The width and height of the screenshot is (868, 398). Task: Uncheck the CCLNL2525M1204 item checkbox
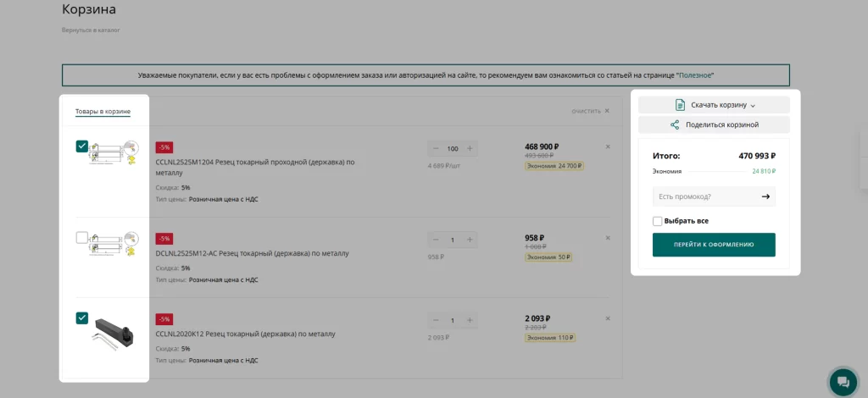coord(82,146)
